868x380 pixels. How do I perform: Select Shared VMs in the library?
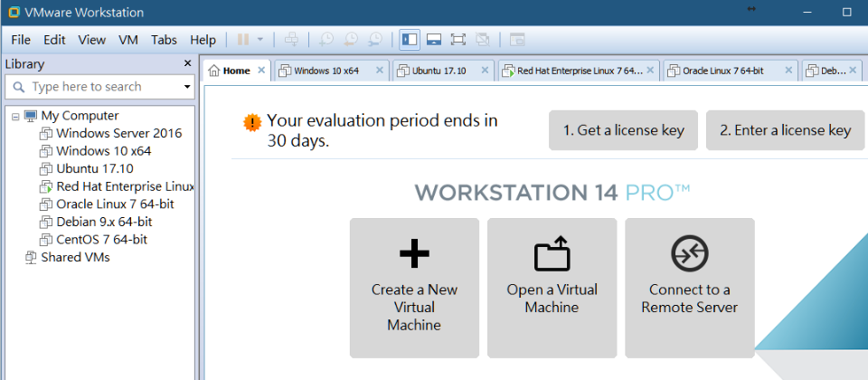pos(75,258)
